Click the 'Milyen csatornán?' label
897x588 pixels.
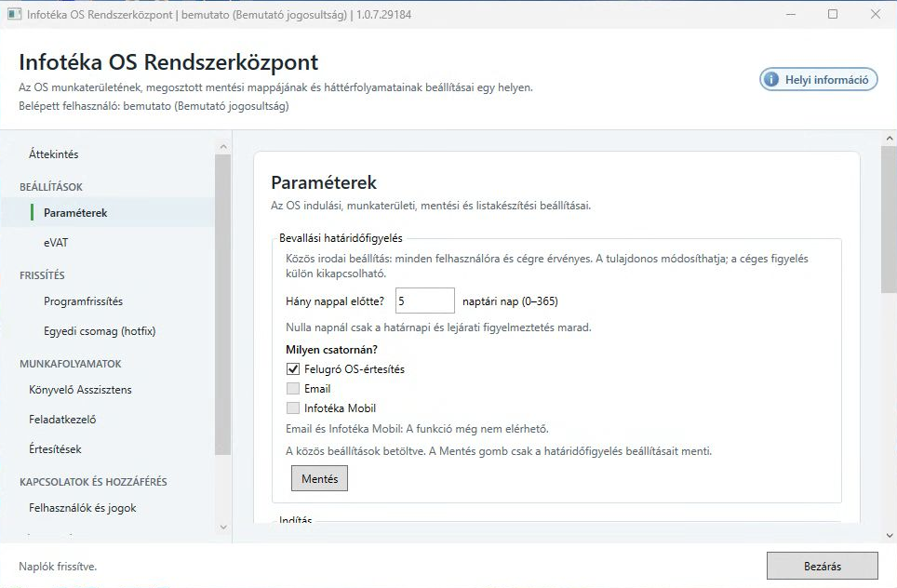click(x=332, y=350)
